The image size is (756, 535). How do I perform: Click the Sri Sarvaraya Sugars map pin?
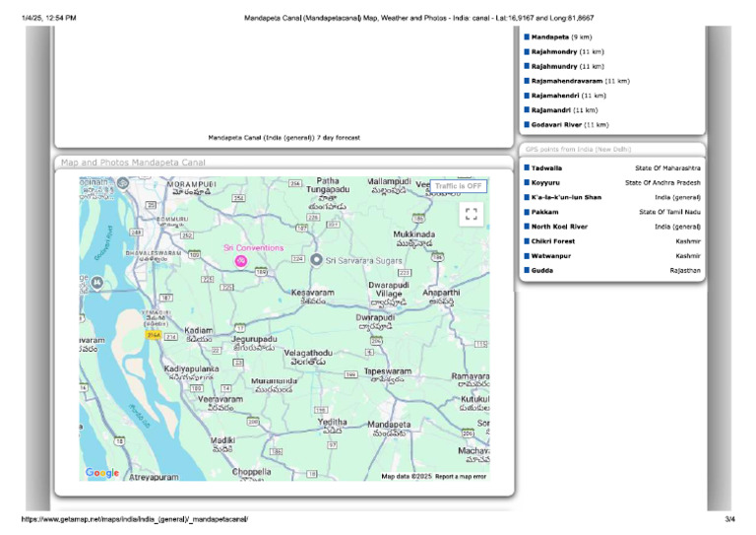(316, 259)
